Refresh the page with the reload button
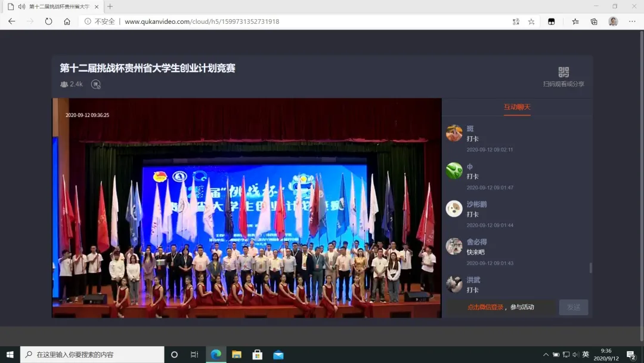This screenshot has height=363, width=644. 48,21
